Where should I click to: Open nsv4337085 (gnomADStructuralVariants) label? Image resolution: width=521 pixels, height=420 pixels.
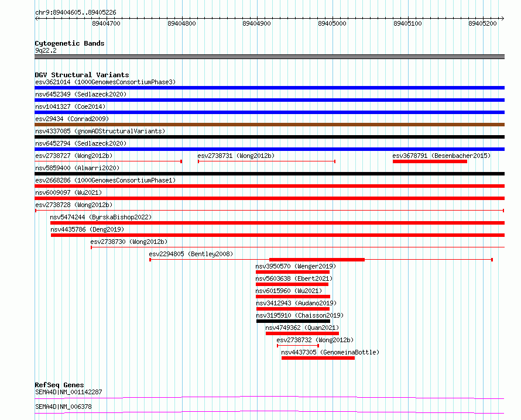tap(100, 131)
